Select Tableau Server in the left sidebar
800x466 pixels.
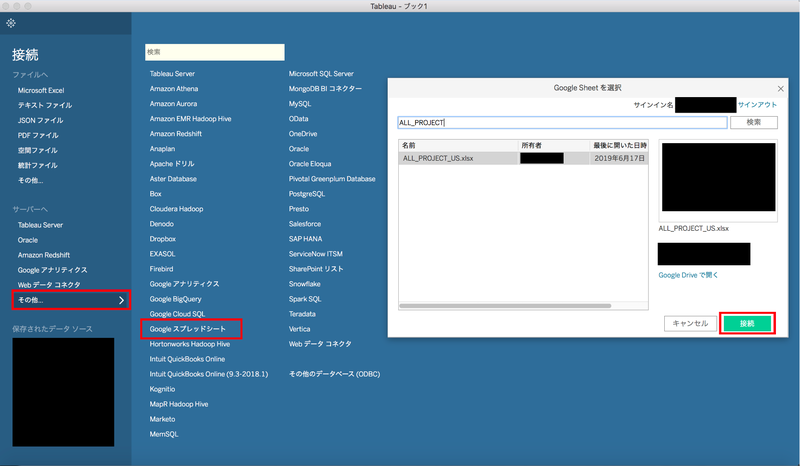[x=40, y=225]
